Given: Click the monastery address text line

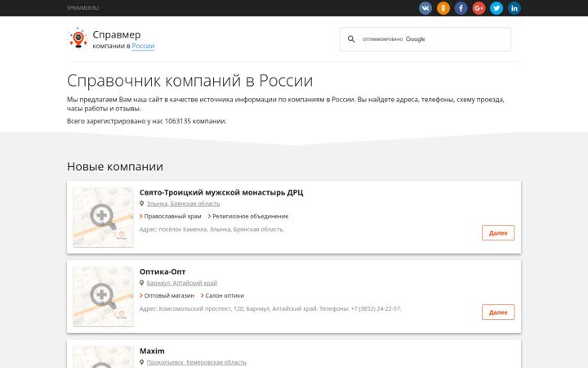Looking at the screenshot, I should 212,230.
